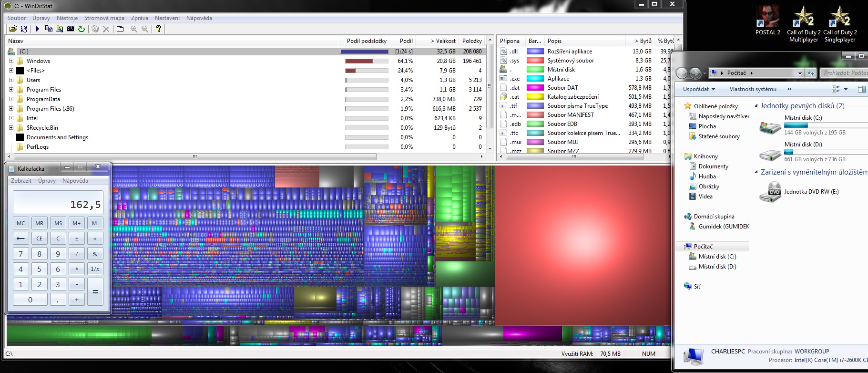The width and height of the screenshot is (868, 373).
Task: Click the Open folder toolbar icon in WinDirStat
Action: pos(13,29)
